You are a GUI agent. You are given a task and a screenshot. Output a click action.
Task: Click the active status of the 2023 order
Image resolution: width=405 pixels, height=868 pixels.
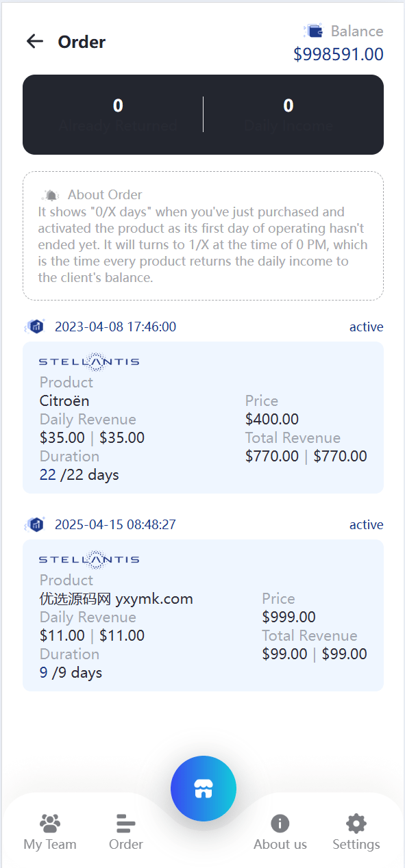tap(367, 327)
